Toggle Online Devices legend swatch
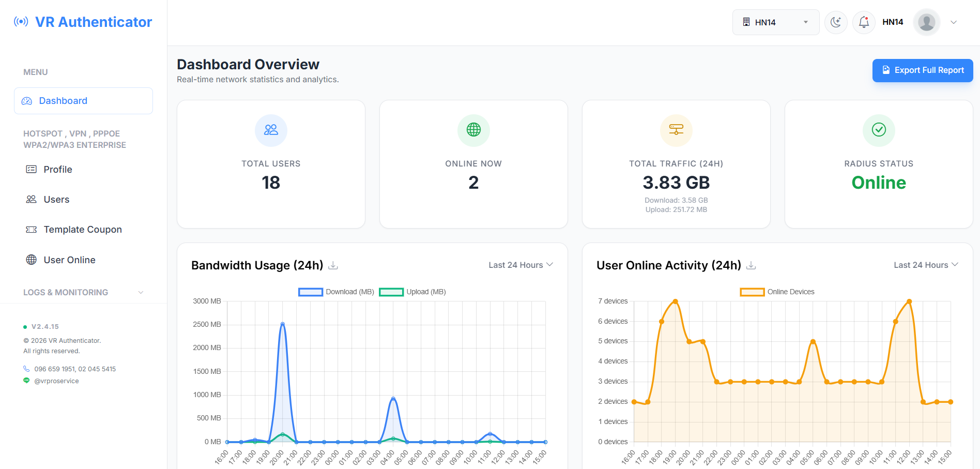This screenshot has width=980, height=469. pyautogui.click(x=752, y=292)
